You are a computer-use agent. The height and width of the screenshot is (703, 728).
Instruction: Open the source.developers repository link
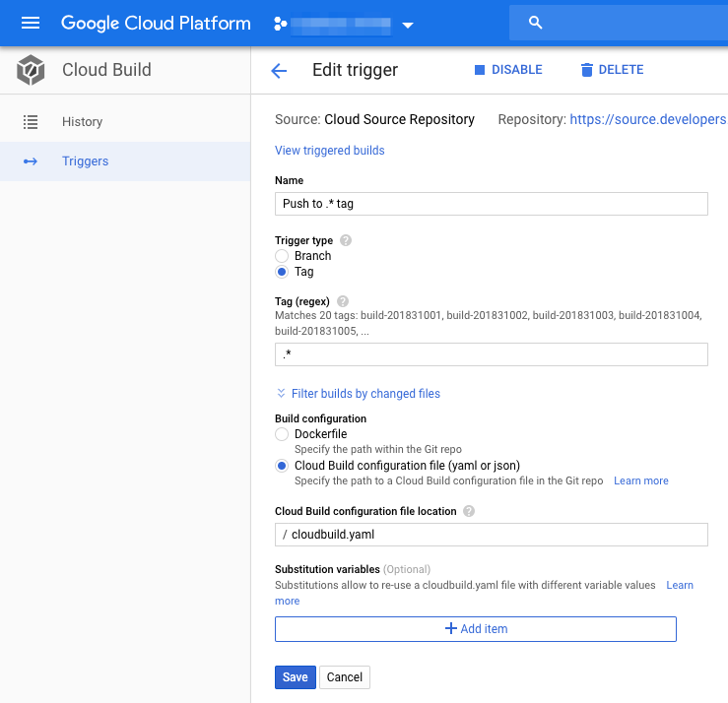(x=648, y=119)
